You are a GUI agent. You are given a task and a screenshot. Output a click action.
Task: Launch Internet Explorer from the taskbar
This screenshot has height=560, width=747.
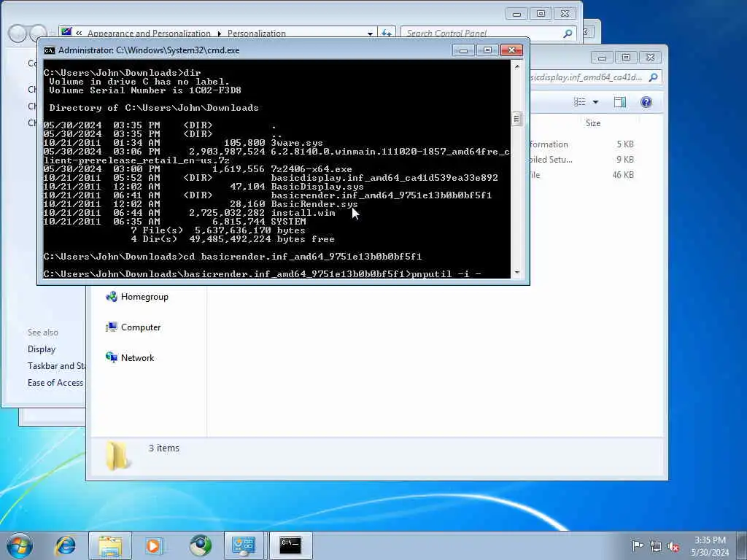click(x=65, y=545)
